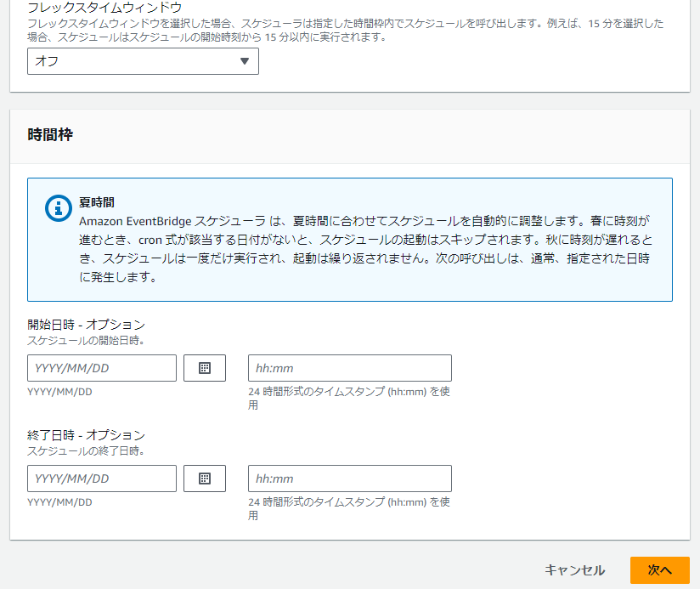Click the スケジュールの終了日時 description text

click(86, 450)
